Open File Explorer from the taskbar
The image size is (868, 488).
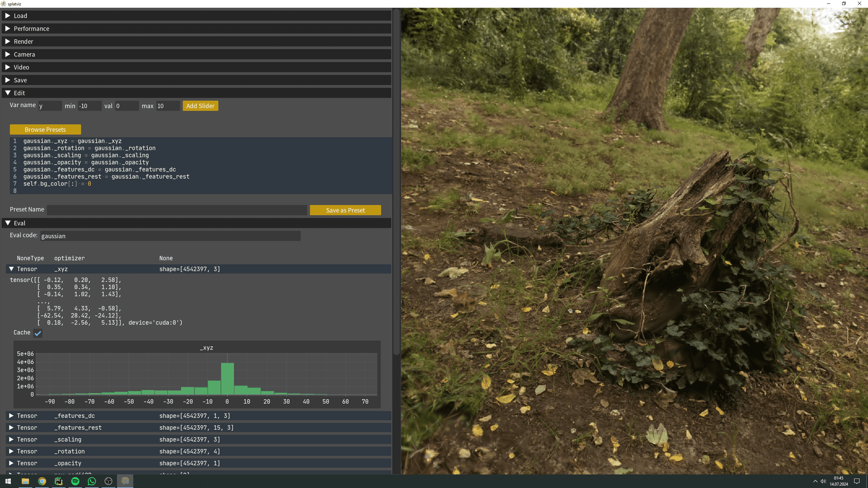[x=25, y=481]
